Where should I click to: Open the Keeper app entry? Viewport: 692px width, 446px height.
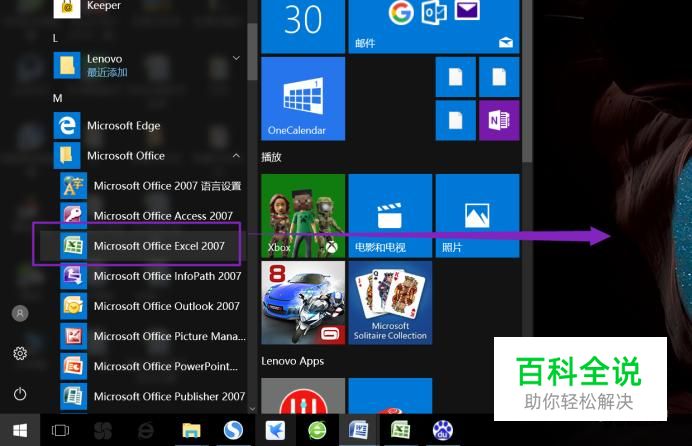148,7
